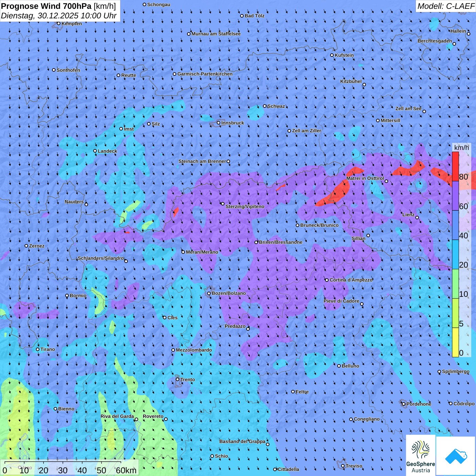Click the Cles label
The width and height of the screenshot is (476, 476).
172,318
